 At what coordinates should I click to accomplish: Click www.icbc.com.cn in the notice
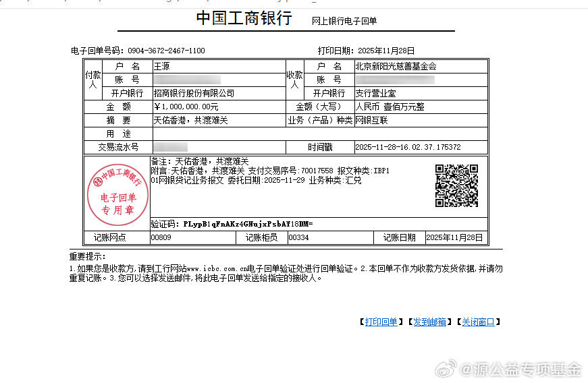217,268
